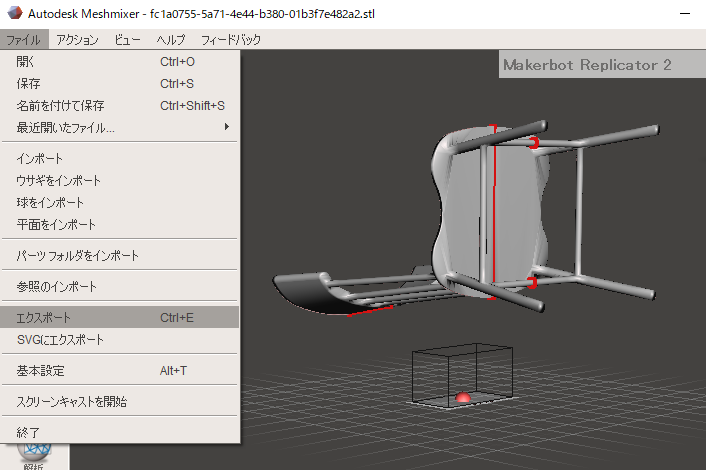Viewport: 706px width, 470px height.
Task: Open the ビュー menu
Action: click(x=127, y=40)
